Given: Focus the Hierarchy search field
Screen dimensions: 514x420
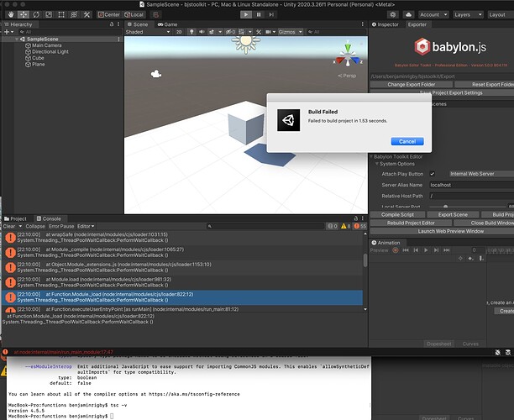Looking at the screenshot, I should click(x=70, y=32).
